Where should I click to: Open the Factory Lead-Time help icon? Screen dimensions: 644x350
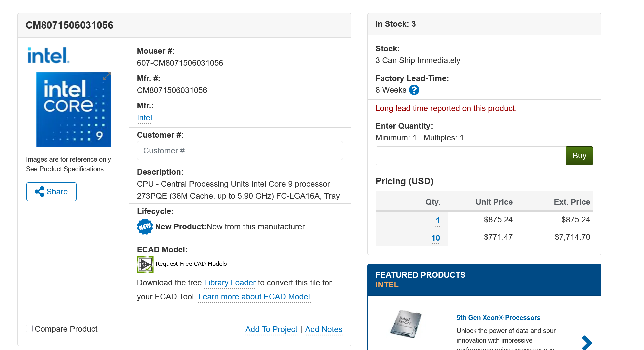[414, 90]
